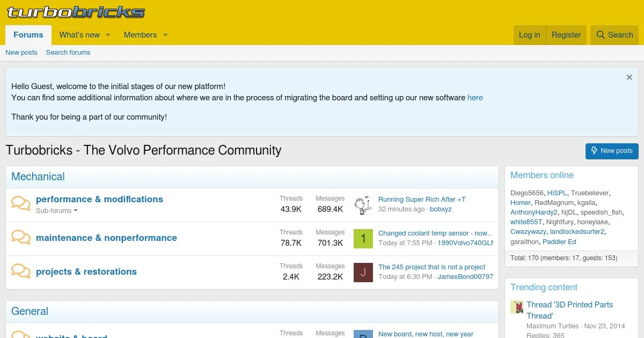The width and height of the screenshot is (644, 338).
Task: Open AnthonyHardy2's member profile
Action: pyautogui.click(x=534, y=212)
